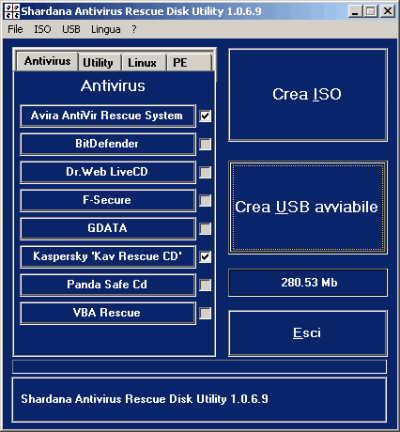Enable the BitDefender checkbox
This screenshot has height=432, width=400.
click(x=205, y=144)
